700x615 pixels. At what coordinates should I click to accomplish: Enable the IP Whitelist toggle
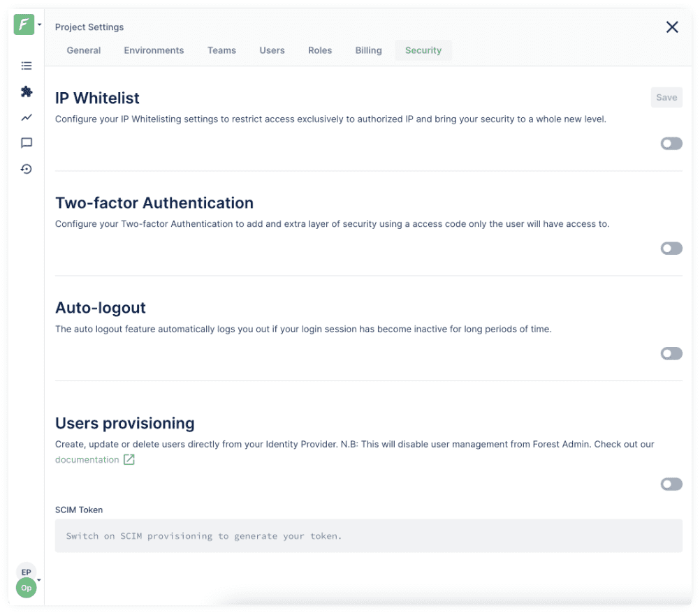tap(671, 144)
